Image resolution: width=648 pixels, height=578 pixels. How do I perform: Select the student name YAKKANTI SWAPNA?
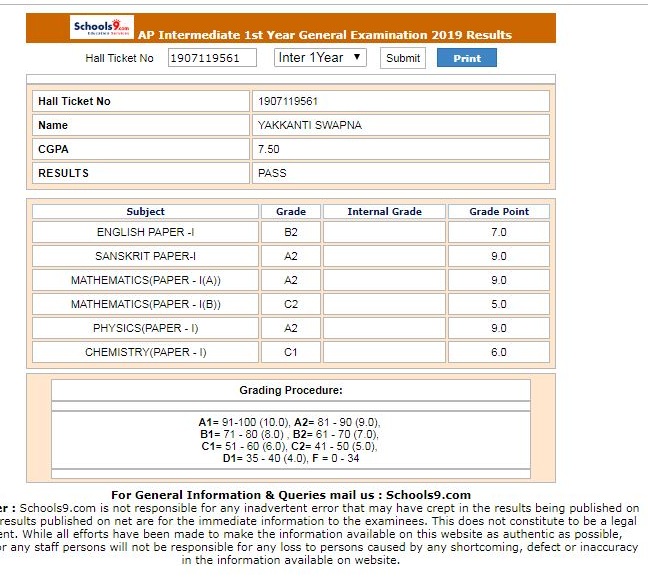coord(310,125)
